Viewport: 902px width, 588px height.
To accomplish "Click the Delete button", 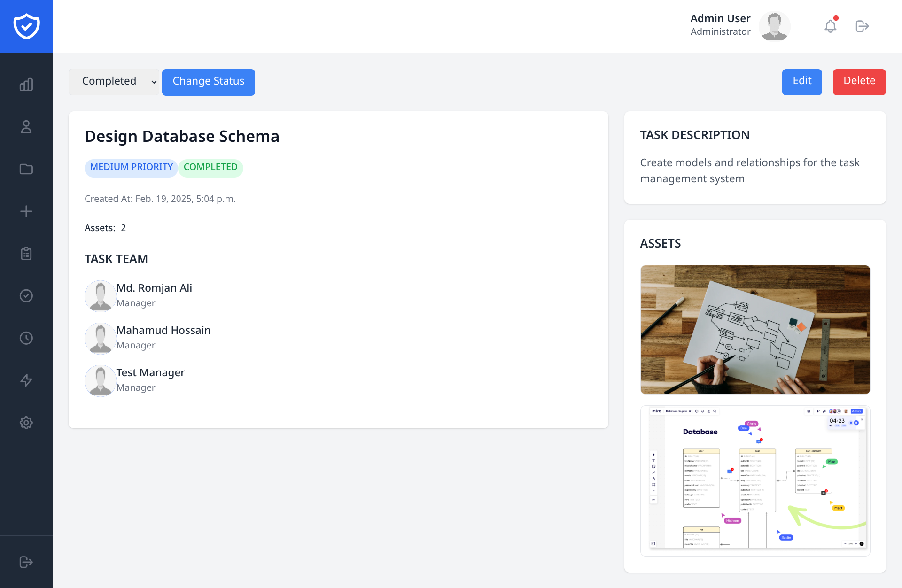I will tap(859, 82).
